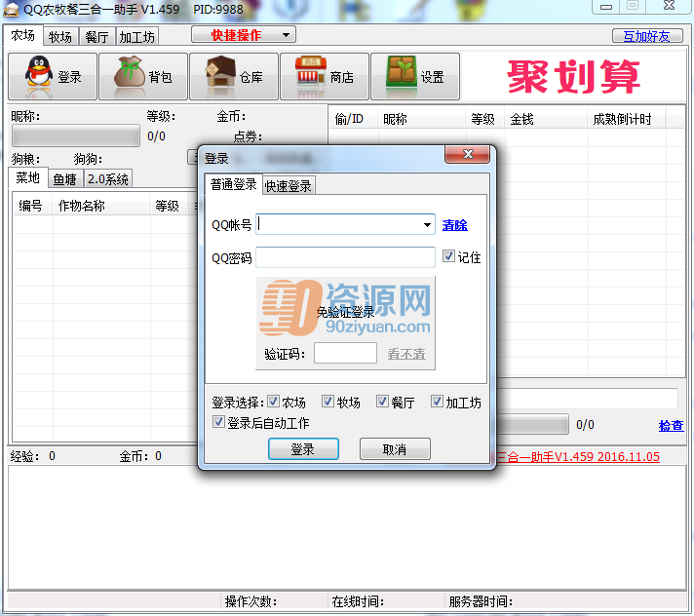Switch to the 加工坊 tab
Viewport: 694px width, 616px height.
pyautogui.click(x=137, y=37)
